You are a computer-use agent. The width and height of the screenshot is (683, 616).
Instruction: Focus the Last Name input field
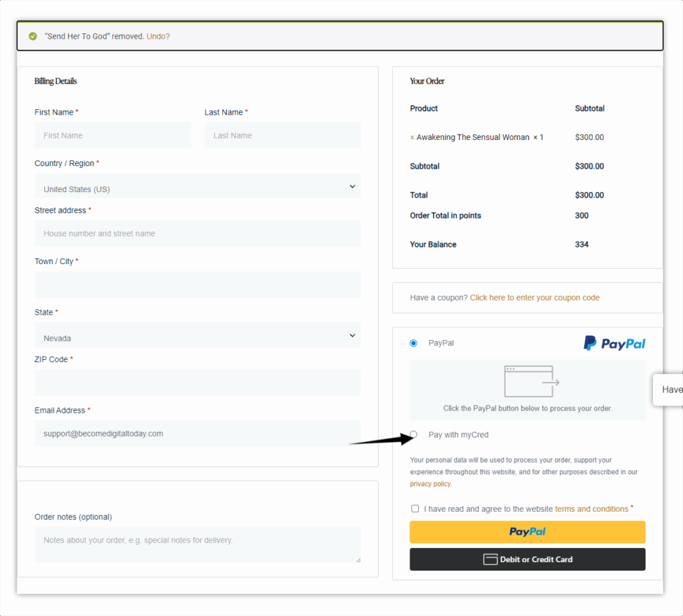[x=282, y=135]
